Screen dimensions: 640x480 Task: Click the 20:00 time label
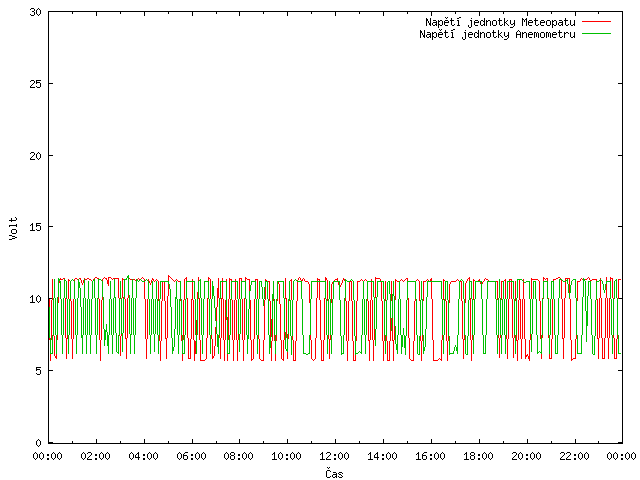click(527, 456)
